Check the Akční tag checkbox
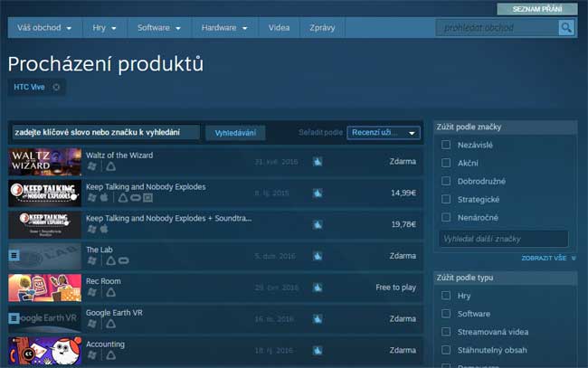This screenshot has width=588, height=368. [x=446, y=163]
